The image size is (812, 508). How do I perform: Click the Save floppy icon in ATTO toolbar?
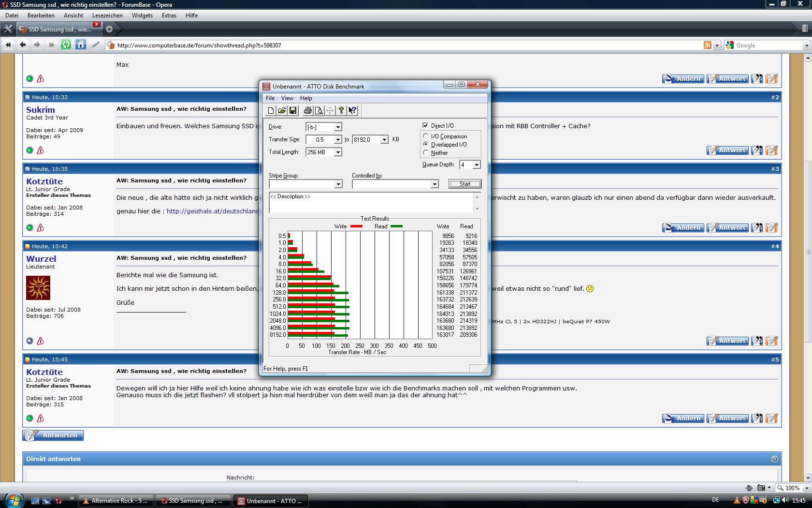293,111
